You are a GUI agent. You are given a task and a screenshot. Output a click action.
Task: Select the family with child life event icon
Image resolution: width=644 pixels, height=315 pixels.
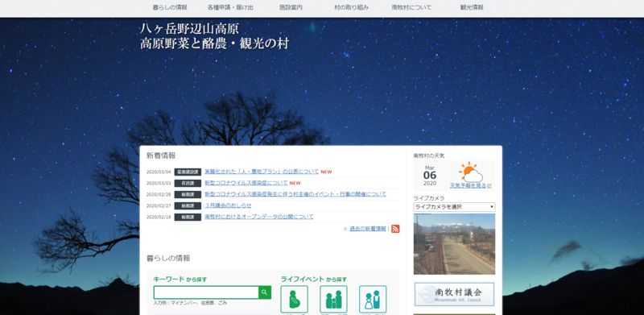point(333,300)
